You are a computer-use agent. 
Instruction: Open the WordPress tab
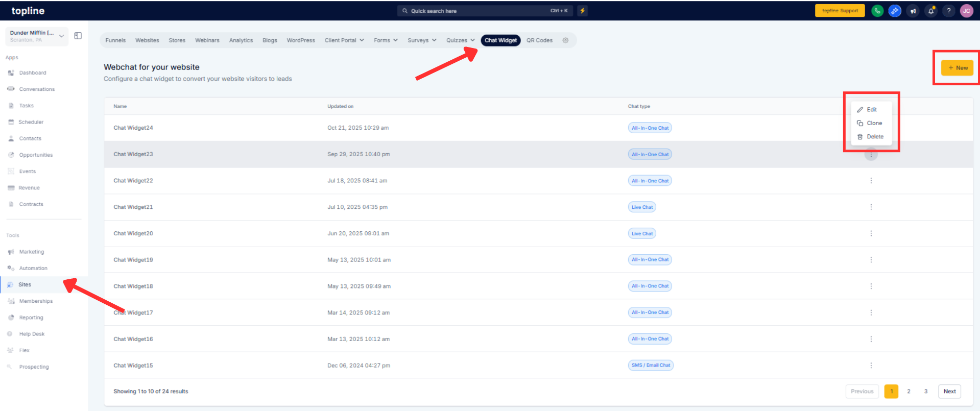pos(301,40)
